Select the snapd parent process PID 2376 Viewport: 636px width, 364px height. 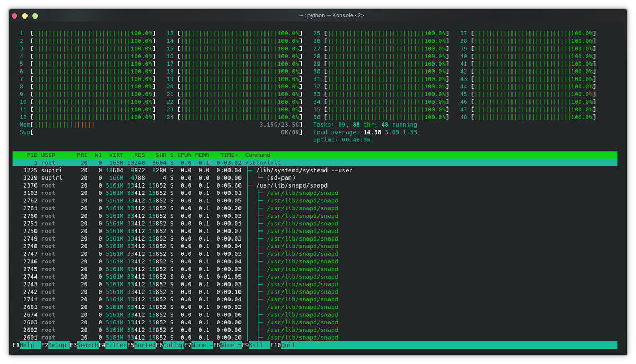click(315, 185)
